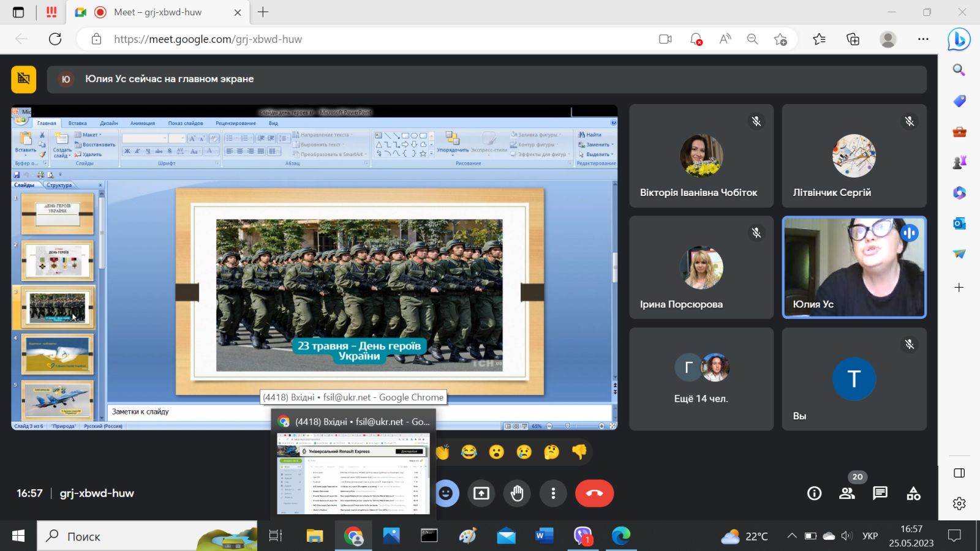The height and width of the screenshot is (551, 980).
Task: Send the laughing face reaction
Action: pos(469,452)
